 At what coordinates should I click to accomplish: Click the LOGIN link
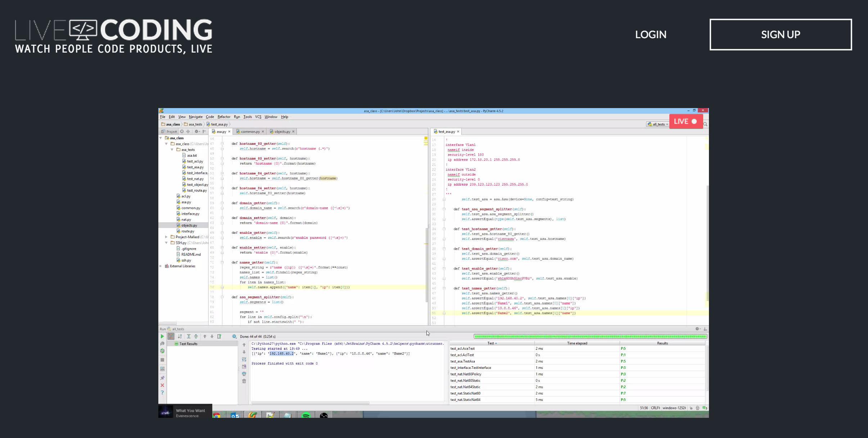(x=650, y=35)
